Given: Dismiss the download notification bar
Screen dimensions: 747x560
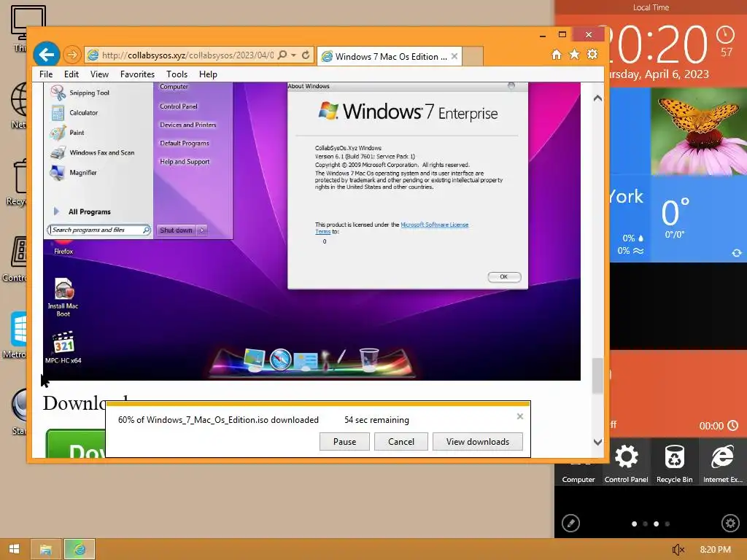Looking at the screenshot, I should pos(519,416).
